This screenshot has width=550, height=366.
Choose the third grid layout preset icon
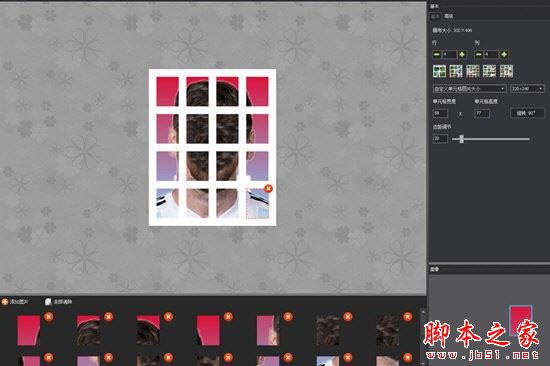(473, 71)
